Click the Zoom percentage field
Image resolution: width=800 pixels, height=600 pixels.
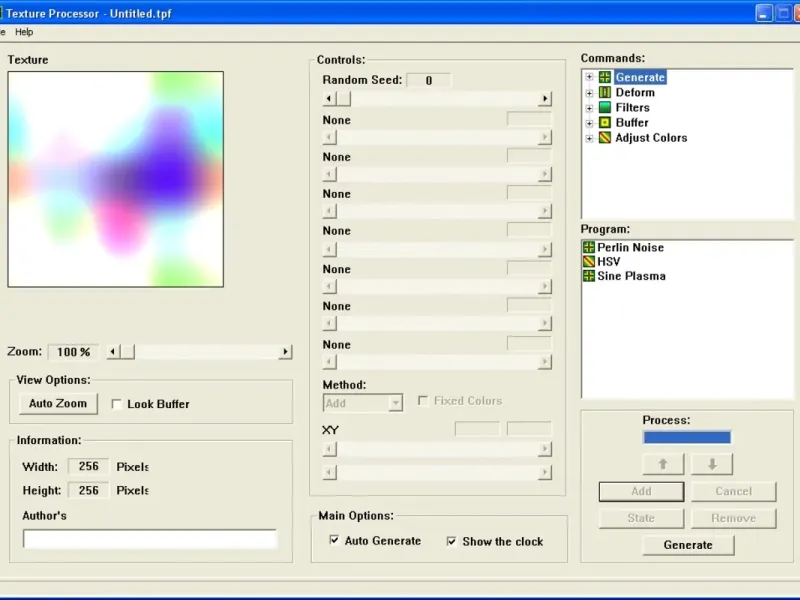pyautogui.click(x=73, y=352)
